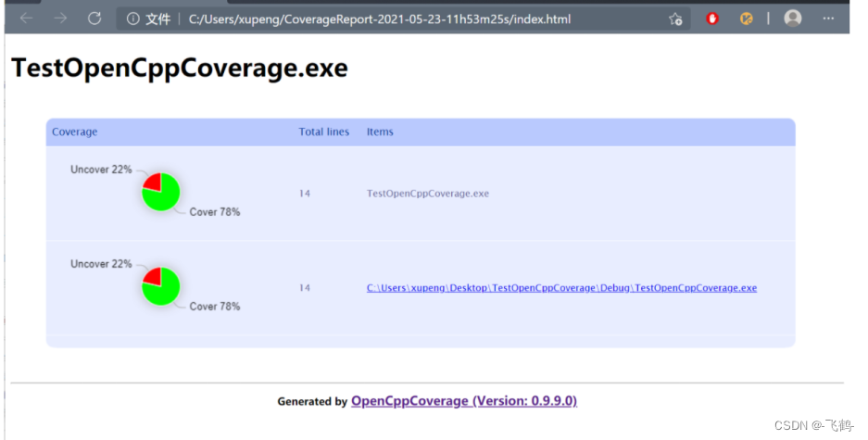This screenshot has width=868, height=440.
Task: Open the user profile avatar
Action: point(793,19)
